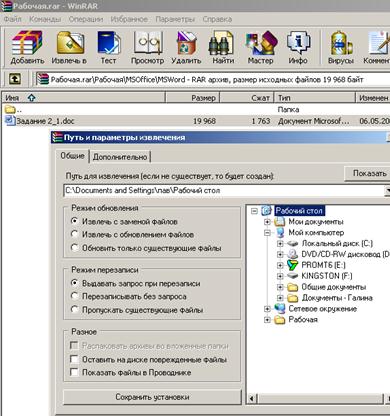Click the Общие документы folder icon
Viewport: 390px width, 416px height.
[x=293, y=287]
